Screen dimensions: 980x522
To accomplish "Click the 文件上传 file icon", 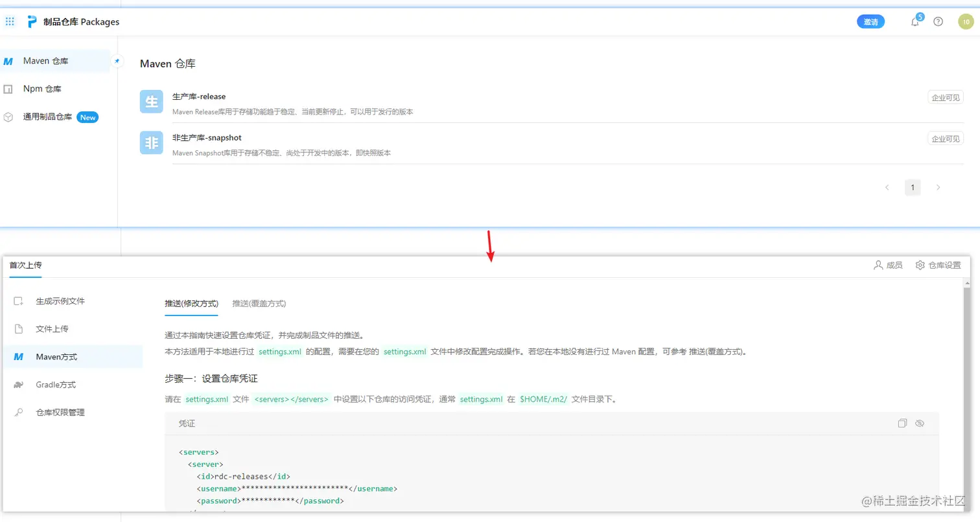I will tap(19, 329).
